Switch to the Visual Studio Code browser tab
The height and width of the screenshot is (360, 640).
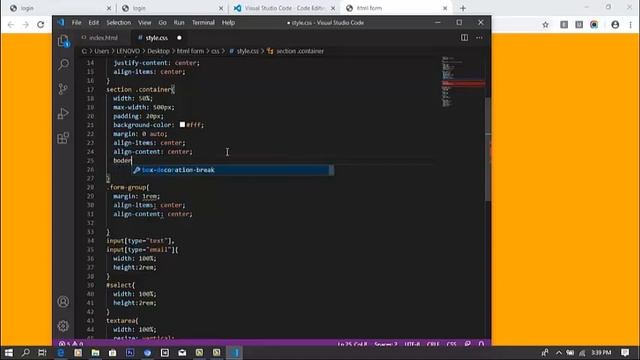284,8
